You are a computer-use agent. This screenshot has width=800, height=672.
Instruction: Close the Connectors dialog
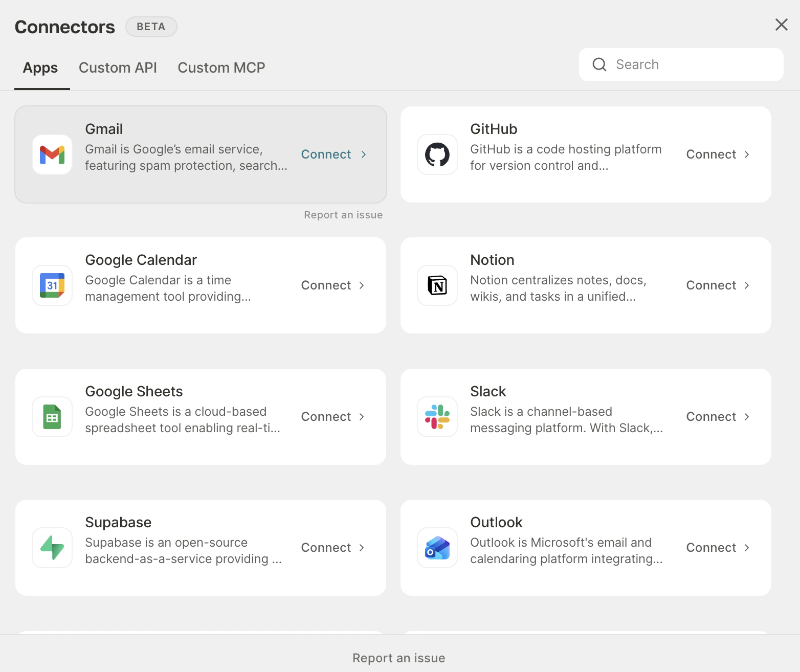pyautogui.click(x=781, y=25)
